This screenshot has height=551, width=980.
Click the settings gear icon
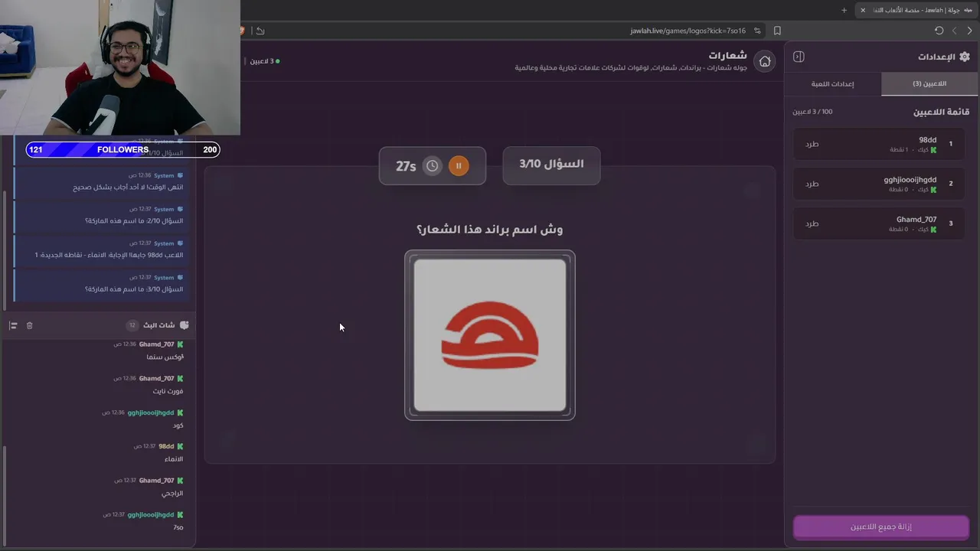(x=964, y=57)
